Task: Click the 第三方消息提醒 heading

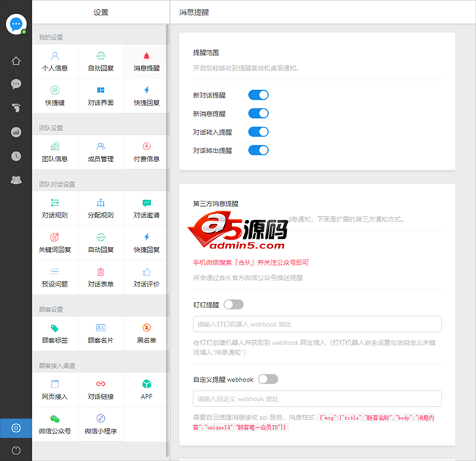Action: [215, 204]
